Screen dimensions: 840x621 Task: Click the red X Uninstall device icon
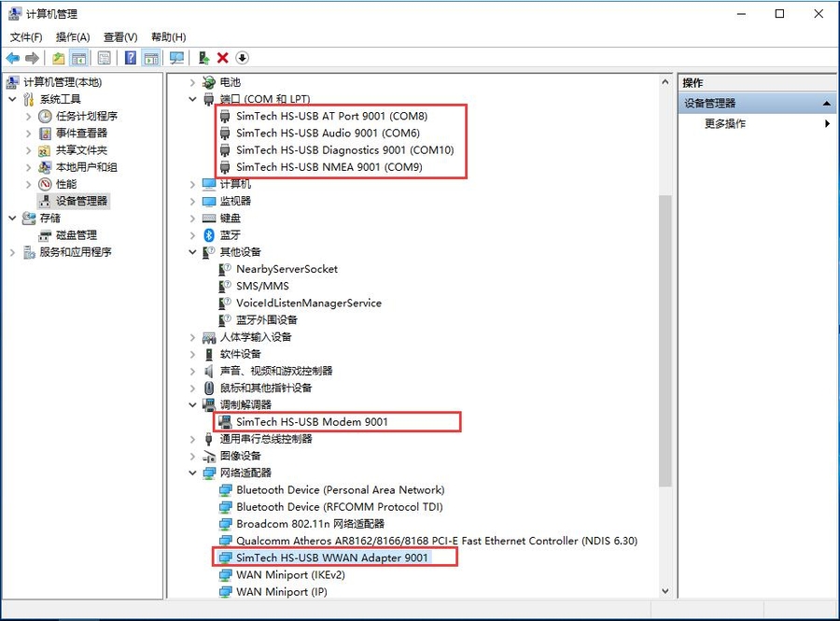pyautogui.click(x=221, y=57)
